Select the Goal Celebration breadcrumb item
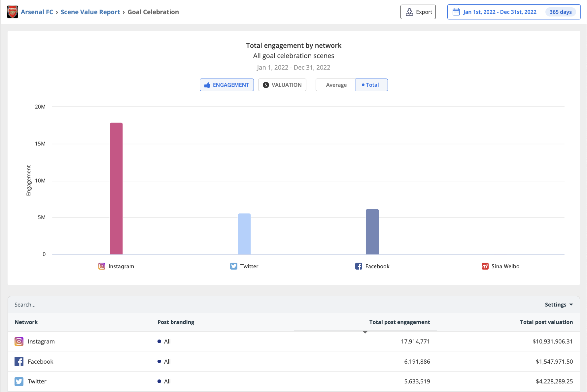587x392 pixels. click(153, 12)
